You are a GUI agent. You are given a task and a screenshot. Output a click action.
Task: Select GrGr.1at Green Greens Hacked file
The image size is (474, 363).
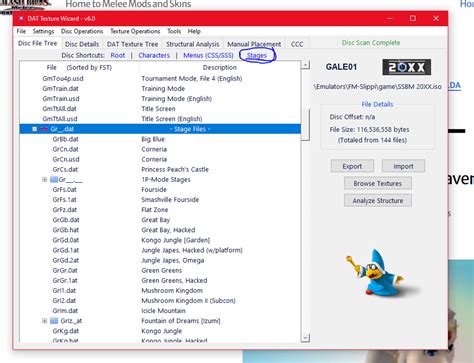tap(160, 280)
